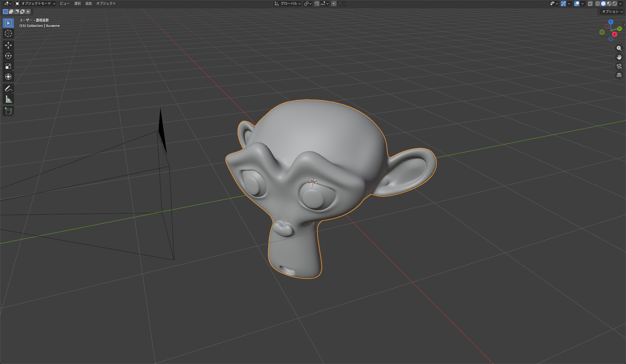
Task: Open object visibility and selectability dropdown
Action: pos(554,4)
